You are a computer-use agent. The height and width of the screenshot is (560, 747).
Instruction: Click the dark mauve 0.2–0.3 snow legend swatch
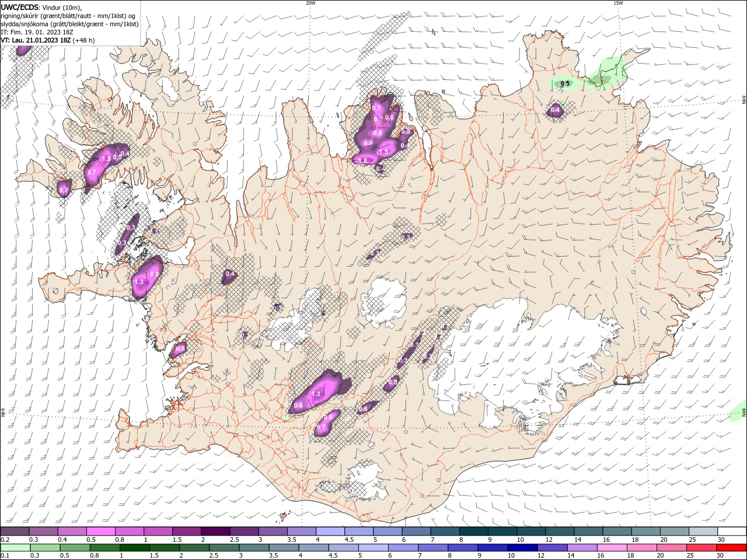(x=15, y=531)
